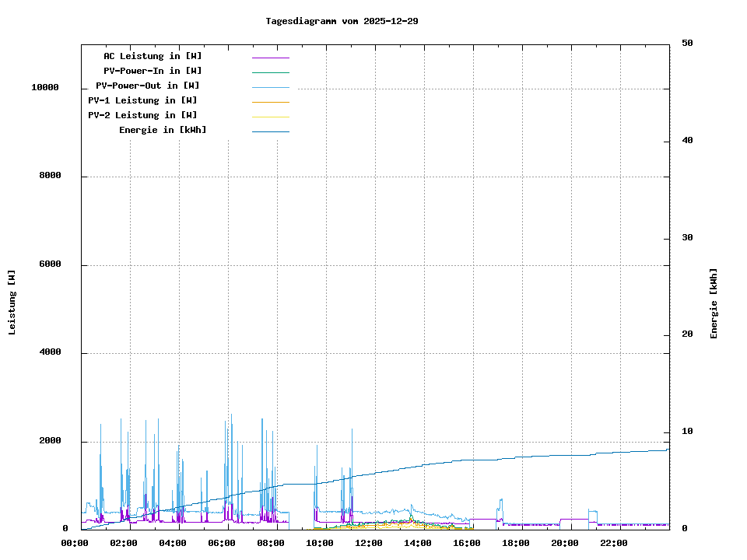Click the PV-Power-Out legend line sample
The width and height of the screenshot is (747, 560).
click(x=270, y=87)
